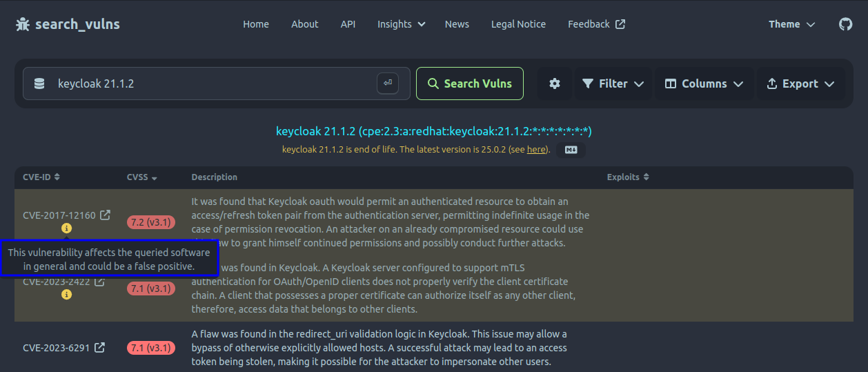Expand the Filter dropdown
868x372 pixels.
click(x=613, y=84)
